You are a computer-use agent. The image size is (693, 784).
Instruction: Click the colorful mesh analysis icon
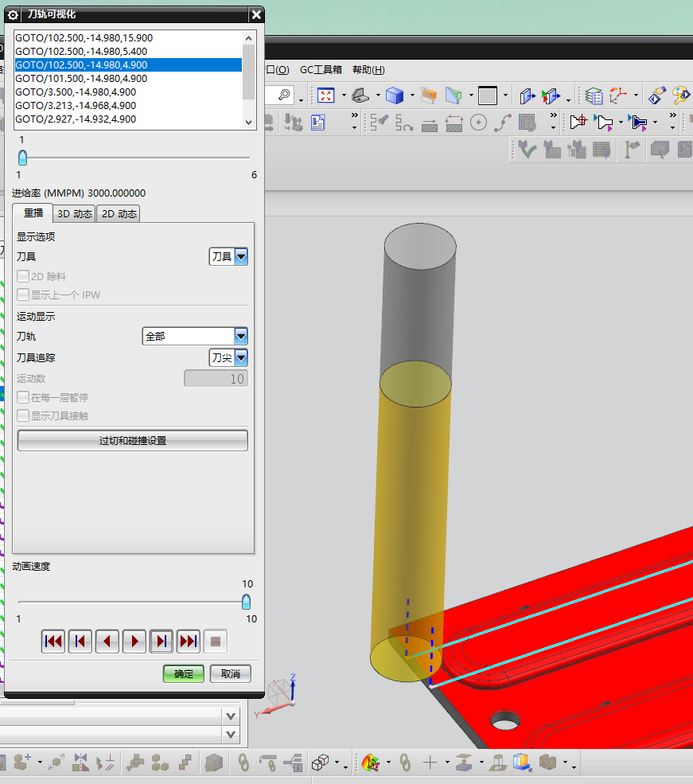click(371, 763)
